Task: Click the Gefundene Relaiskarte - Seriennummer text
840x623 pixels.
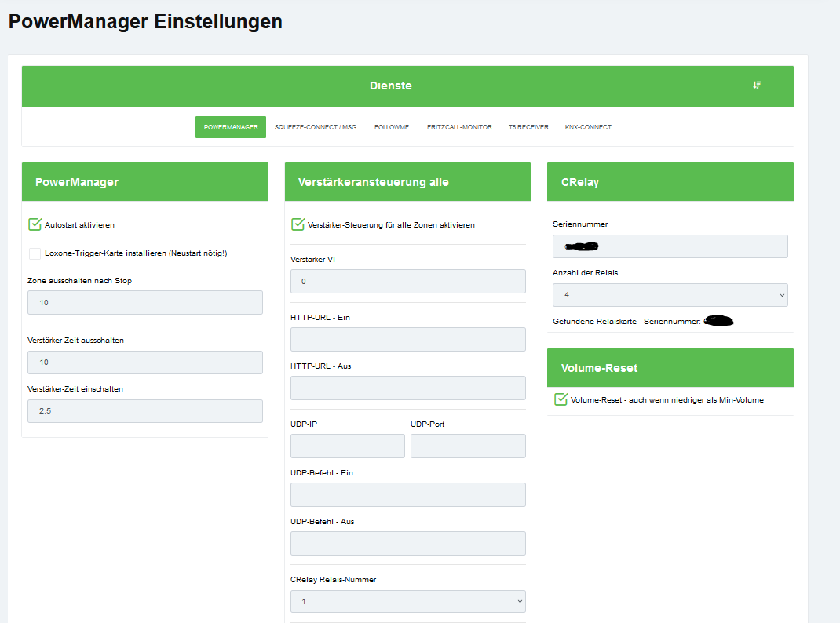Action: pos(626,321)
